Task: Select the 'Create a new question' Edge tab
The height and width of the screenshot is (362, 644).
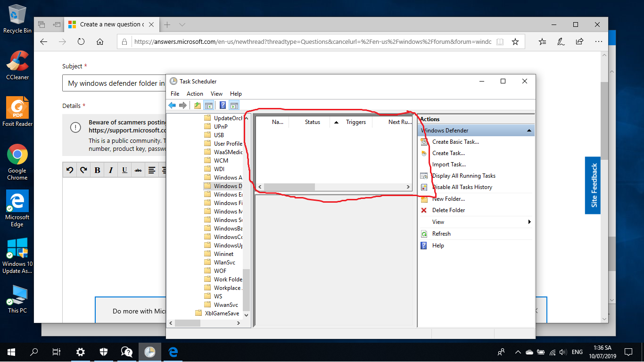Action: tap(111, 25)
